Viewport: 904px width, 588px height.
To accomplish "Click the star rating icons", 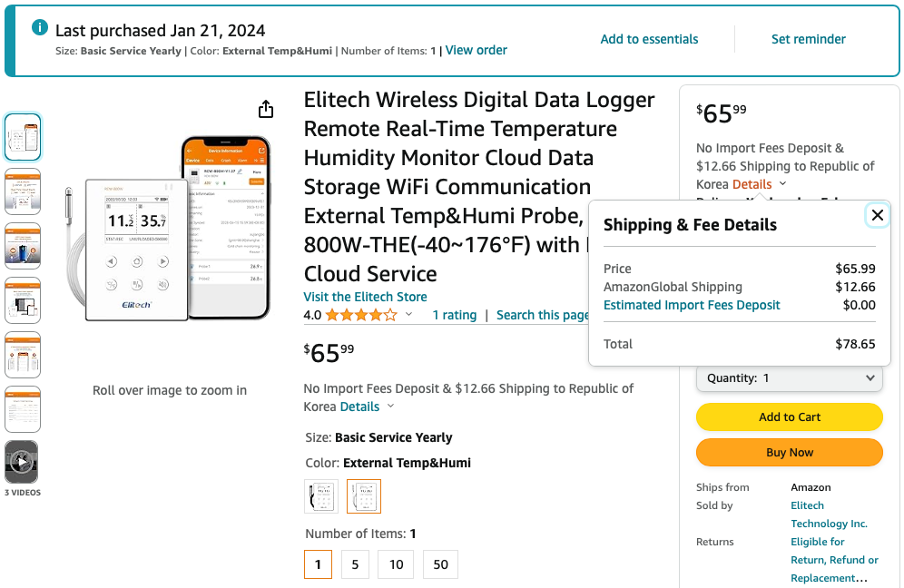I will (x=360, y=315).
